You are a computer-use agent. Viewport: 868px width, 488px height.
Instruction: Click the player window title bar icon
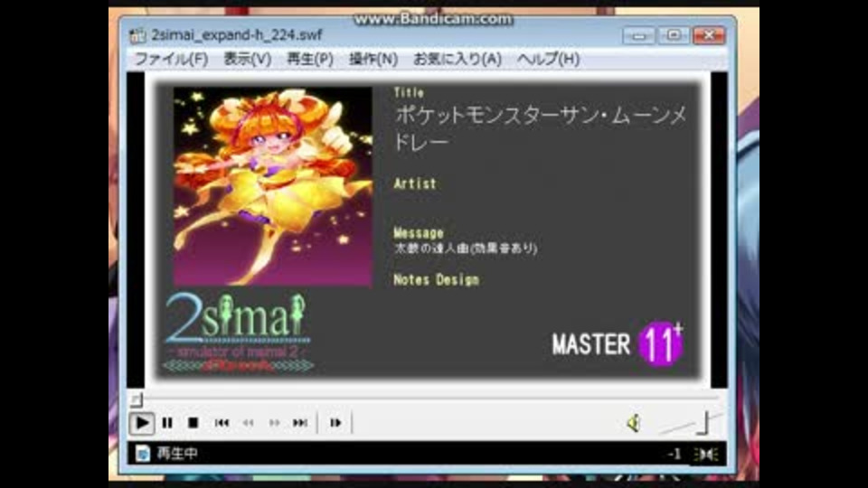click(137, 35)
